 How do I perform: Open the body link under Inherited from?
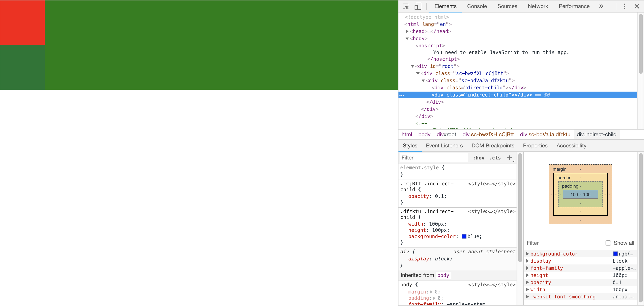tap(443, 275)
